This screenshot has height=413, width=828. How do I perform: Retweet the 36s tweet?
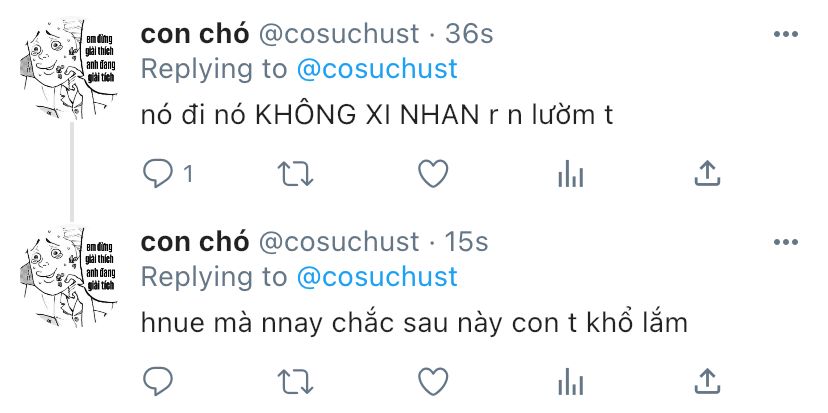[x=295, y=174]
